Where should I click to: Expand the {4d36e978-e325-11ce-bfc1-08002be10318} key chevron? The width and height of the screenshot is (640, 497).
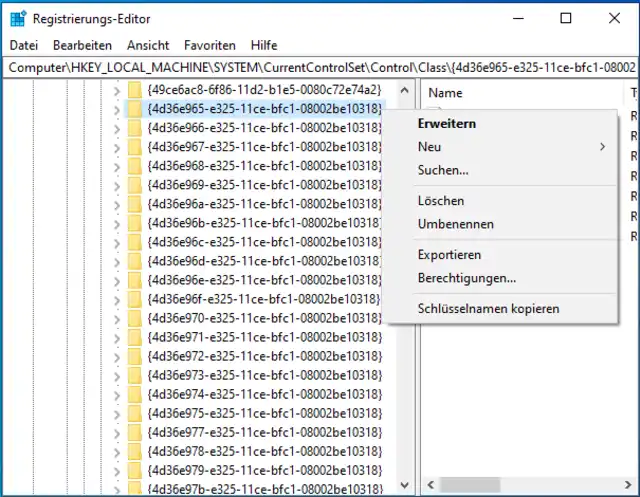click(x=117, y=453)
